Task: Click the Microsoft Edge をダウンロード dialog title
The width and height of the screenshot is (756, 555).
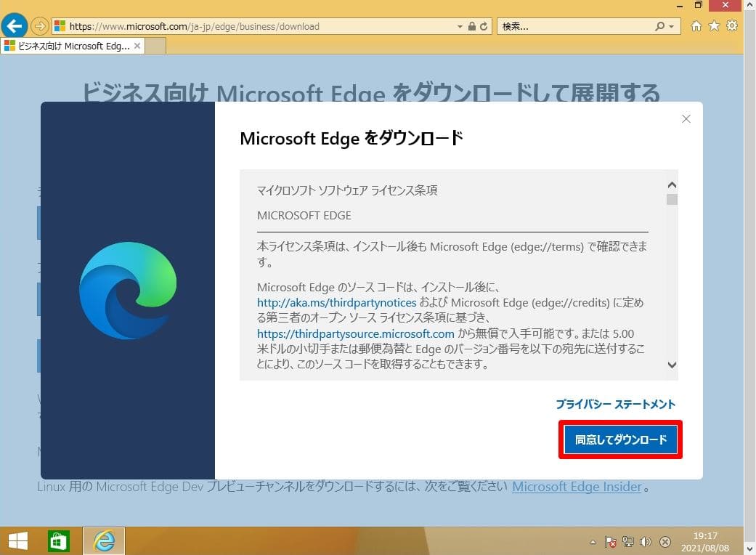Action: [351, 139]
